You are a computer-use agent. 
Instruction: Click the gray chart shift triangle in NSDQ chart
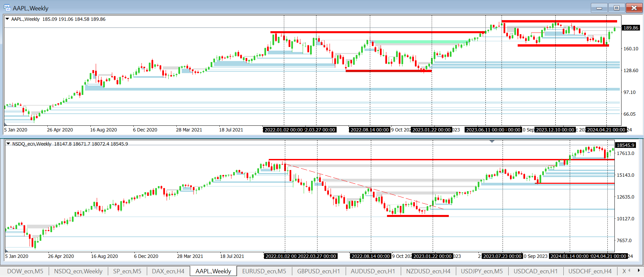click(492, 142)
